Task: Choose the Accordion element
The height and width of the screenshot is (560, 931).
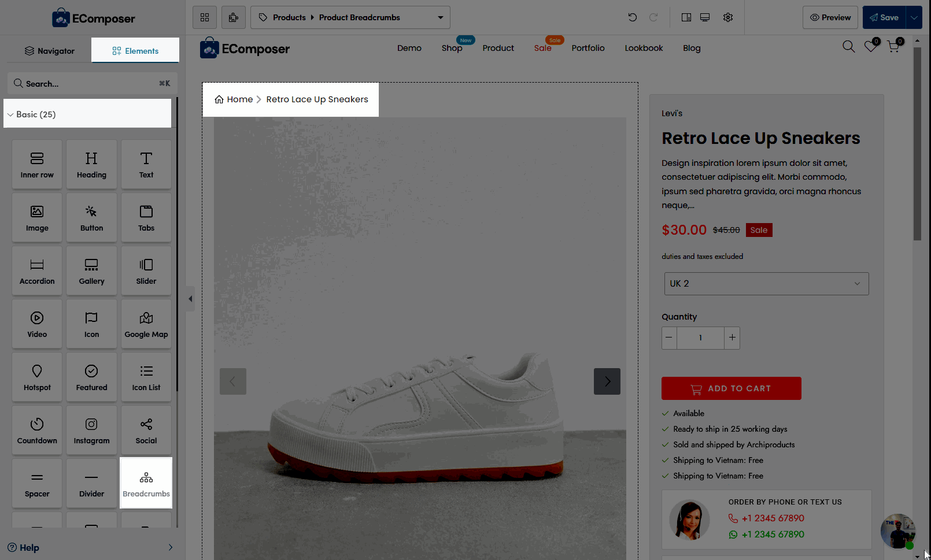Action: tap(37, 270)
